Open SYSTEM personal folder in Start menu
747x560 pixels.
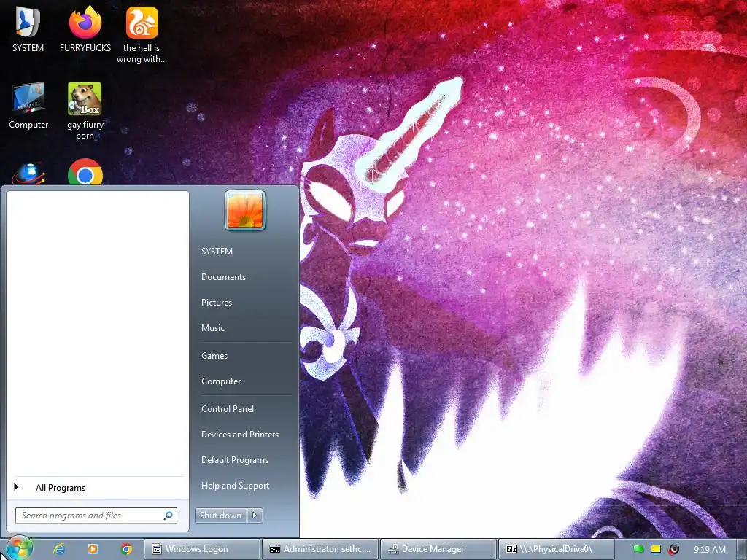tap(217, 252)
